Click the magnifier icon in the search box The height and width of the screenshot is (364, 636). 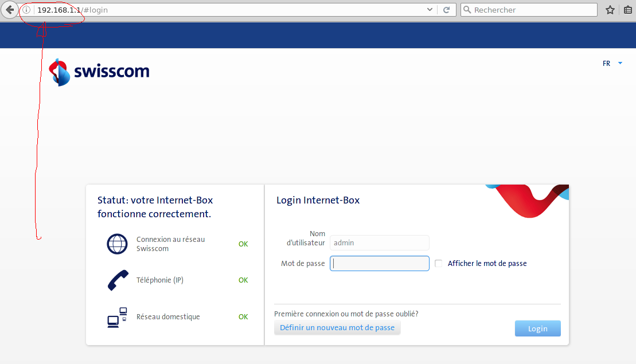(467, 10)
